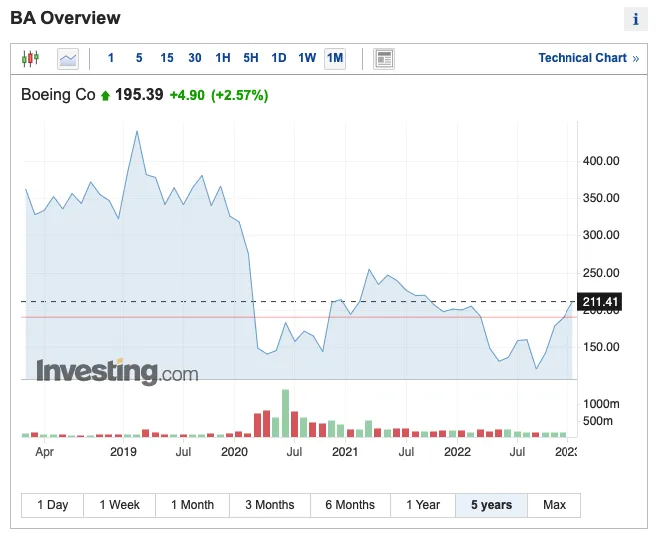
Task: Click the Apr date axis label
Action: click(x=44, y=452)
